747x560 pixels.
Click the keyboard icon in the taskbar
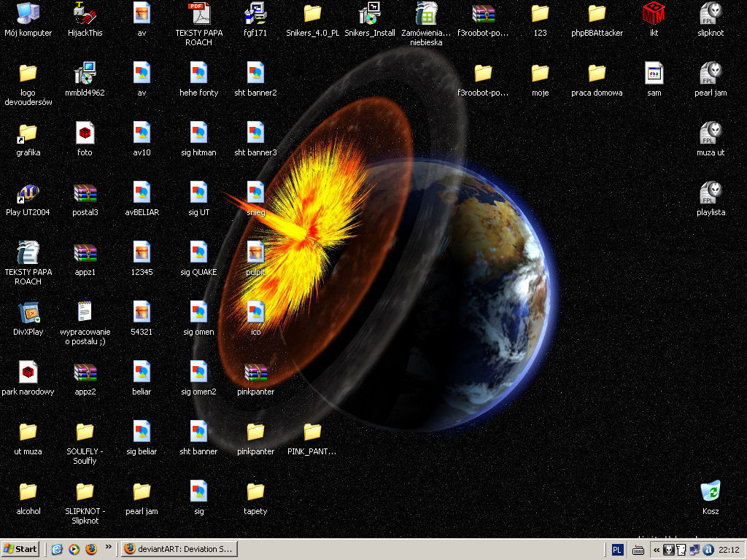point(638,550)
